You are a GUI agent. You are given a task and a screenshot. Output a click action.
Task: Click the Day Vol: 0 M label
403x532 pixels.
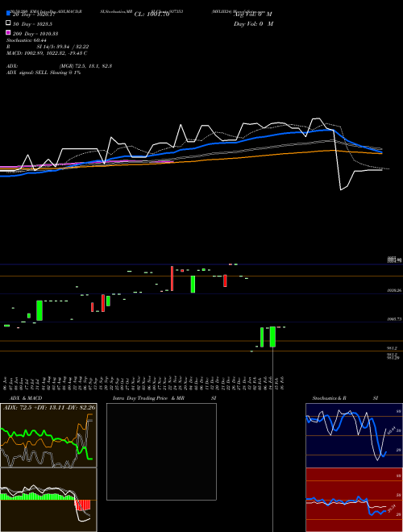(253, 23)
